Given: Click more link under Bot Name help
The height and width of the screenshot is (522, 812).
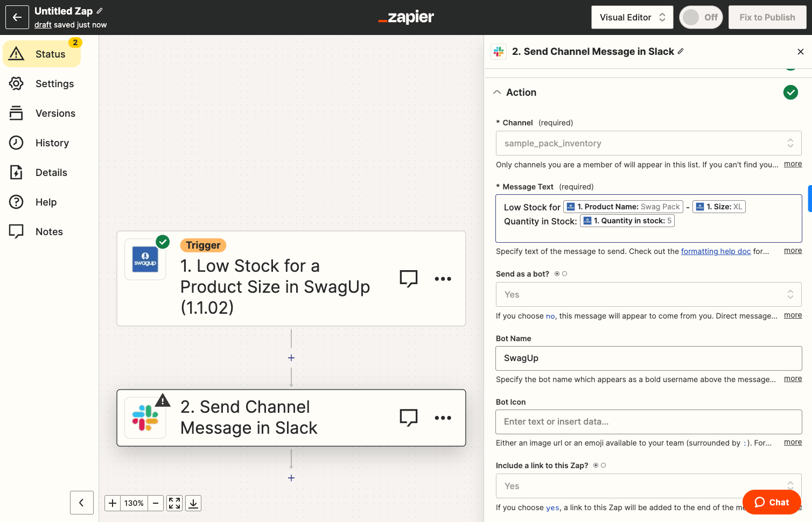Looking at the screenshot, I should [x=793, y=379].
